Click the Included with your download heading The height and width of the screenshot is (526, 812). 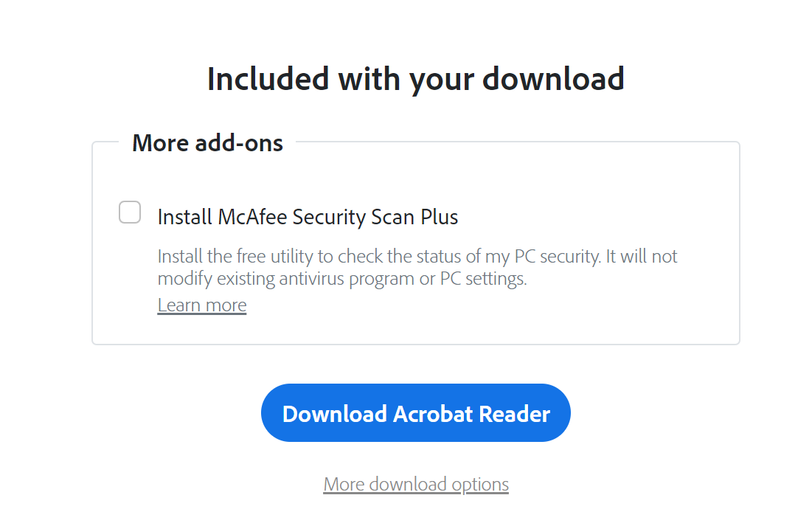coord(416,79)
